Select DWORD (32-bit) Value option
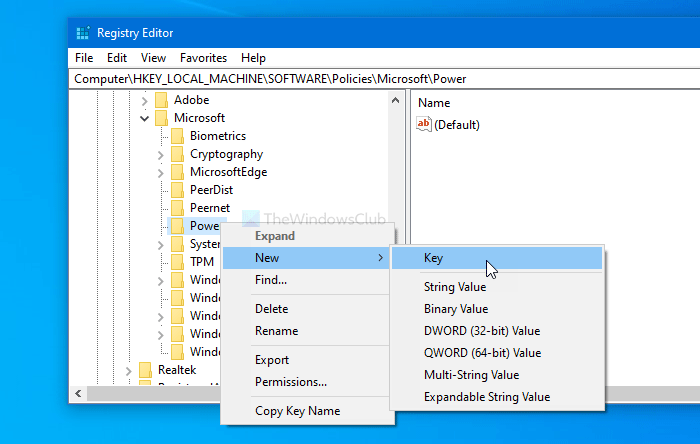 (x=497, y=331)
